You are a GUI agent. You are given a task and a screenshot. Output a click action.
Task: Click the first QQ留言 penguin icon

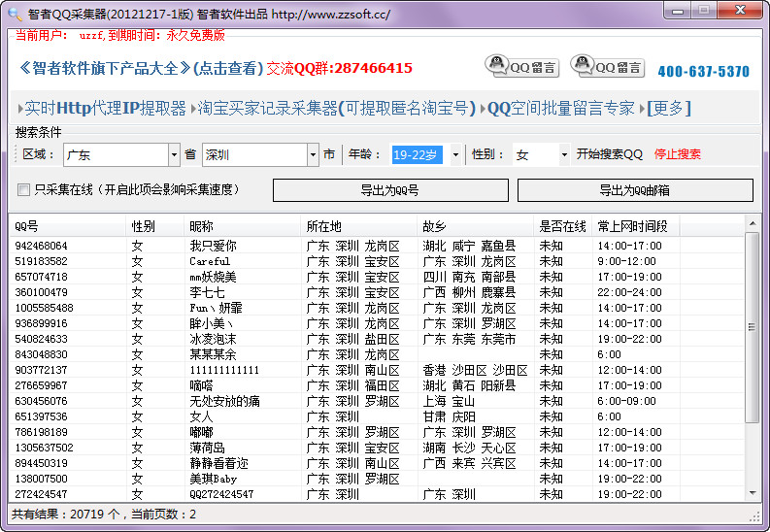(x=521, y=66)
